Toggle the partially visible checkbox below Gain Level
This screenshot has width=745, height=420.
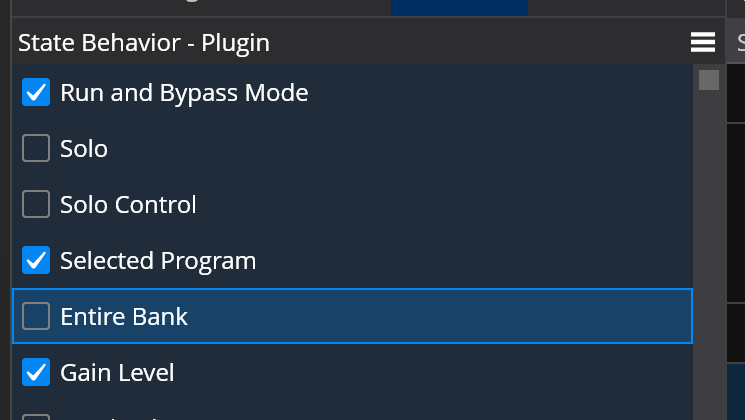[x=36, y=415]
